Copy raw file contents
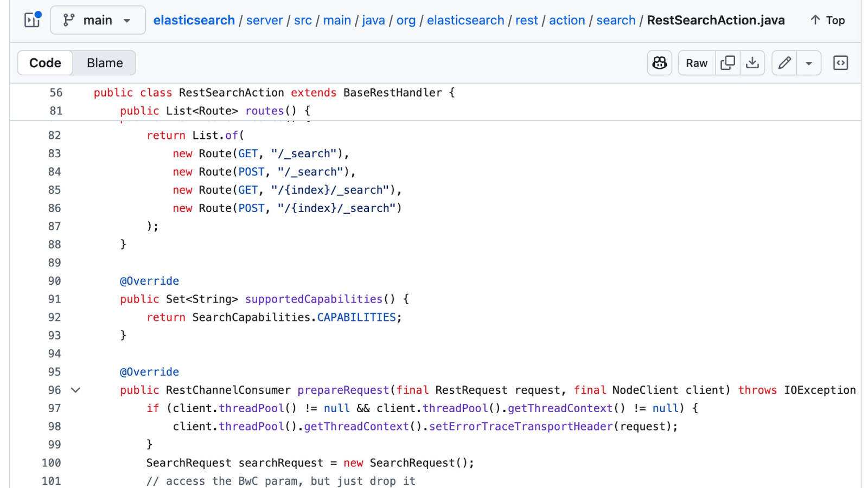Viewport: 868px width, 488px height. tap(727, 63)
